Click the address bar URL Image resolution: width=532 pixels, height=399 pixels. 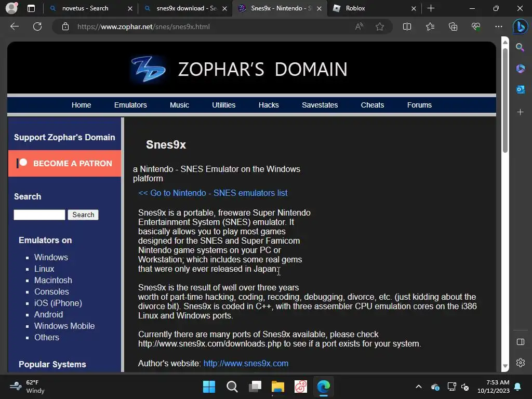point(143,26)
